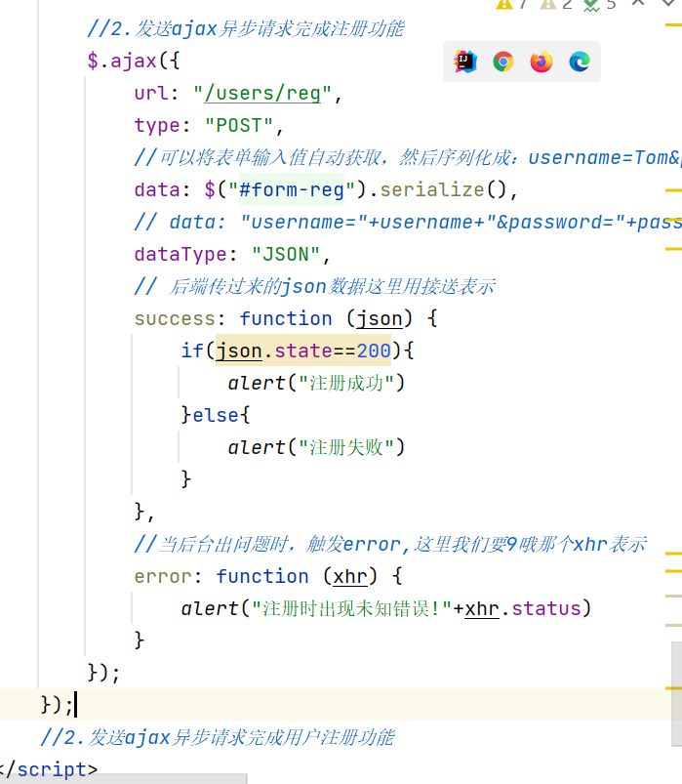682x784 pixels.
Task: Click the type property key
Action: pyautogui.click(x=157, y=126)
